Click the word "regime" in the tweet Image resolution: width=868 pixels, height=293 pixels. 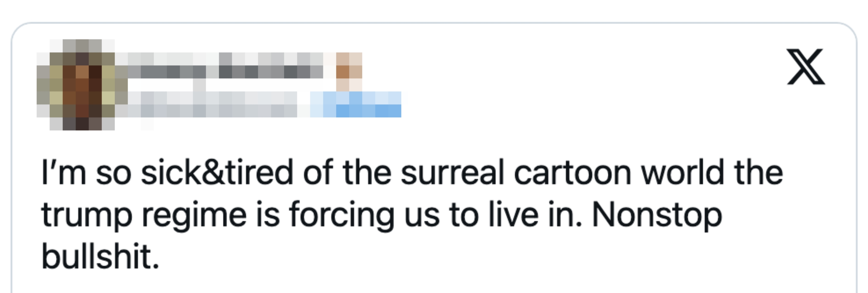click(x=194, y=216)
